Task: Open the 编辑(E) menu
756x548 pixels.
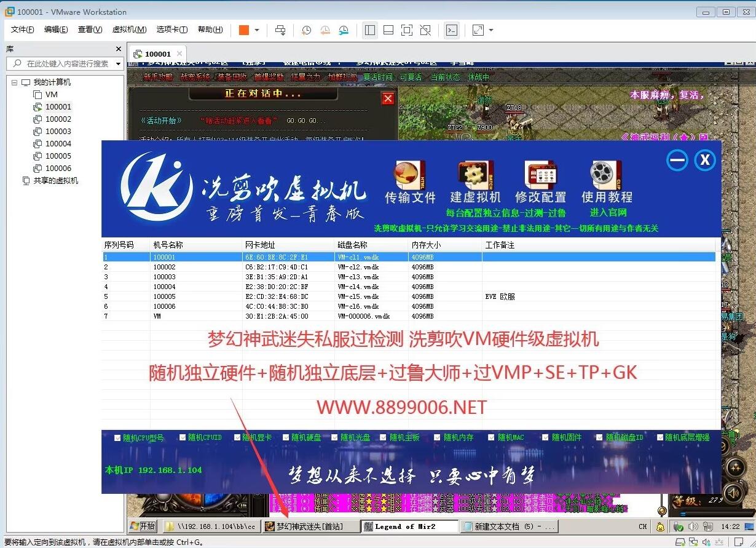Action: (x=56, y=30)
